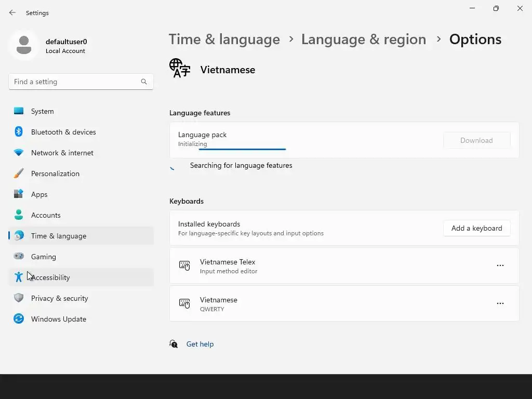Go to the Time & language breadcrumb
The width and height of the screenshot is (532, 399).
(x=224, y=39)
